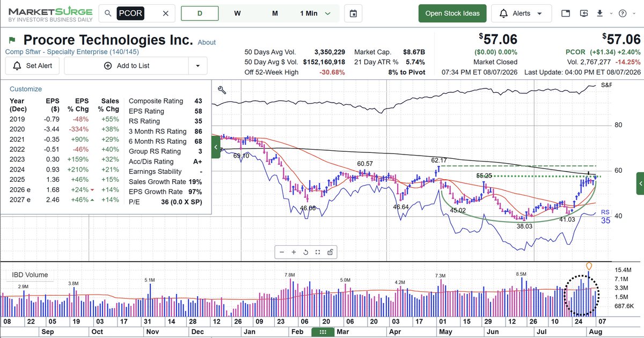Reset chart with the circular arrow icon
Image resolution: width=644 pixels, height=338 pixels.
[x=305, y=252]
